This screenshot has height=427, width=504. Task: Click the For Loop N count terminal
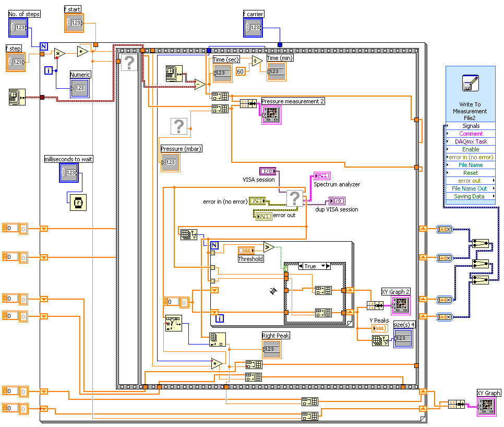(44, 46)
